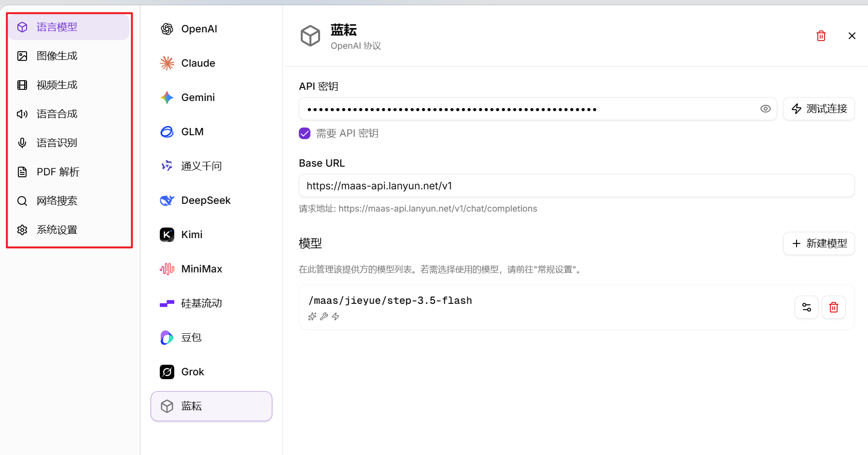Click 新建模型 to add a model

pos(819,243)
